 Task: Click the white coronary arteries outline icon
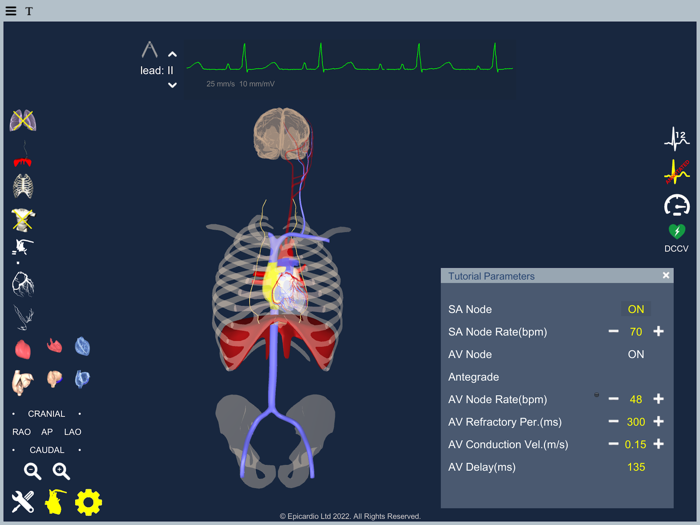tap(23, 284)
